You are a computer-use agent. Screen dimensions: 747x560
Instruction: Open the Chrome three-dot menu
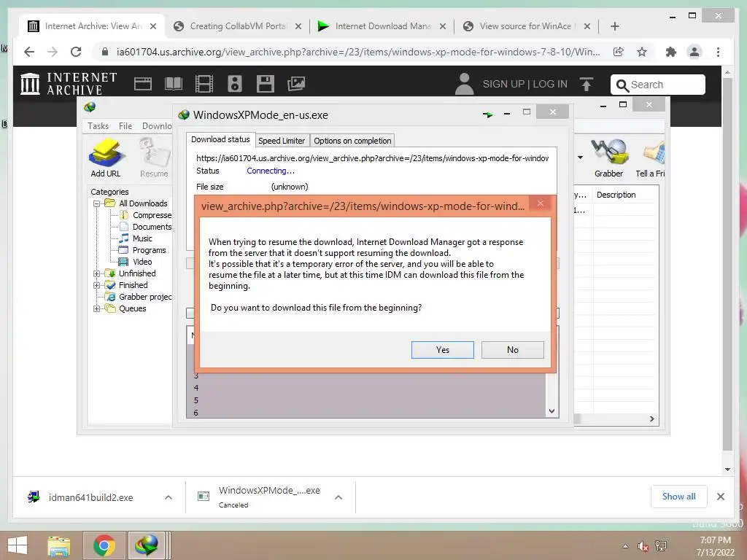point(718,52)
